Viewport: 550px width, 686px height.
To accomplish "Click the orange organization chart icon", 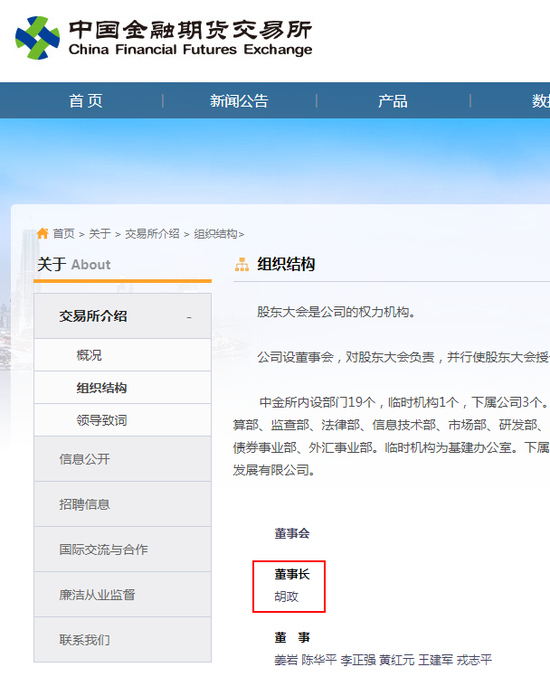I will coord(242,264).
